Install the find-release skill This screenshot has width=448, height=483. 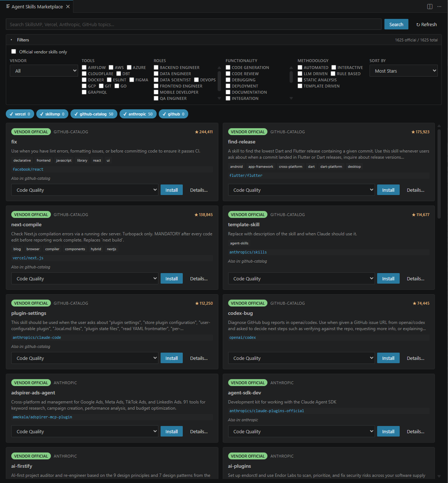tap(388, 190)
